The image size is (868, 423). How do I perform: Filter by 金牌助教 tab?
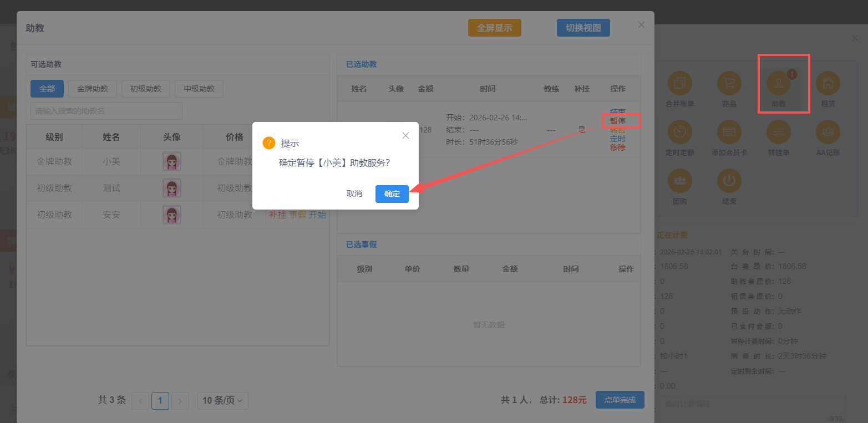(93, 89)
